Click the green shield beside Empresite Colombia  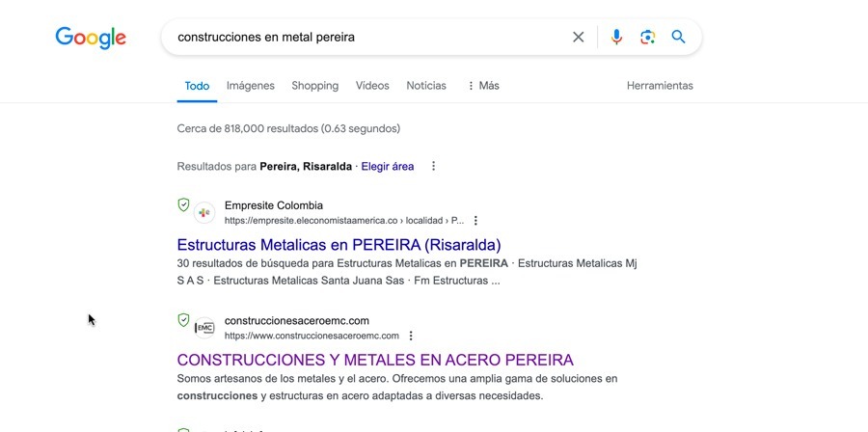(x=183, y=205)
